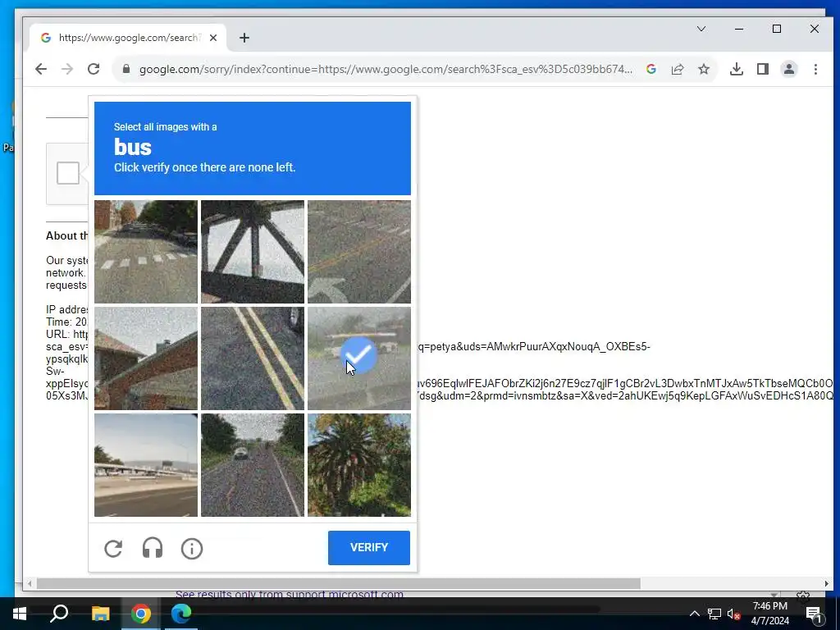Viewport: 840px width, 630px height.
Task: Open Chrome three-dot menu
Action: [x=815, y=69]
